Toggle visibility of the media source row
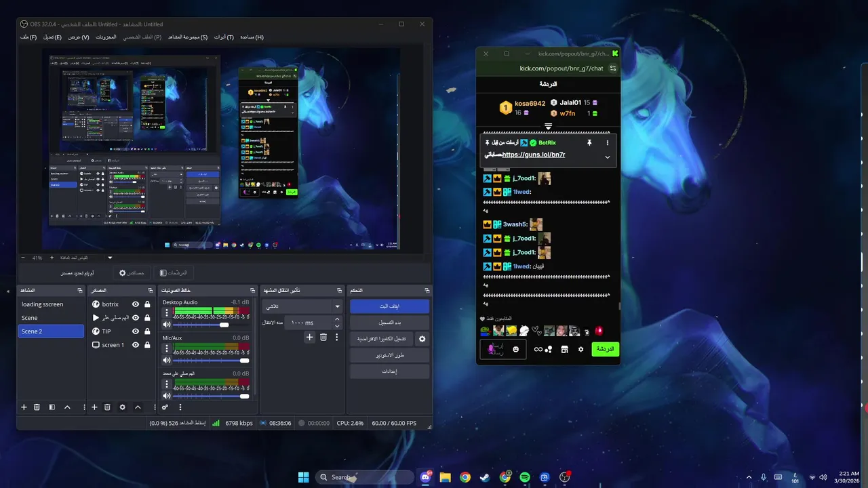The height and width of the screenshot is (488, 868). tap(136, 318)
